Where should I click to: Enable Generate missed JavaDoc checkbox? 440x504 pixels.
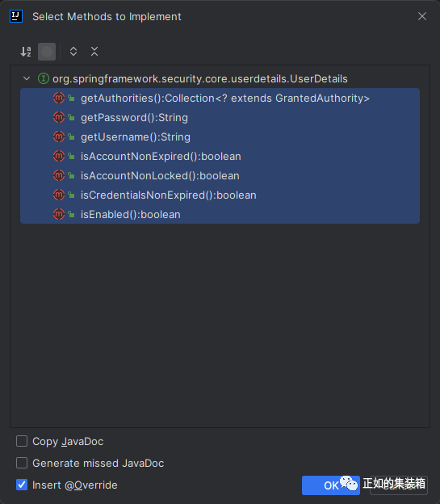tap(22, 463)
